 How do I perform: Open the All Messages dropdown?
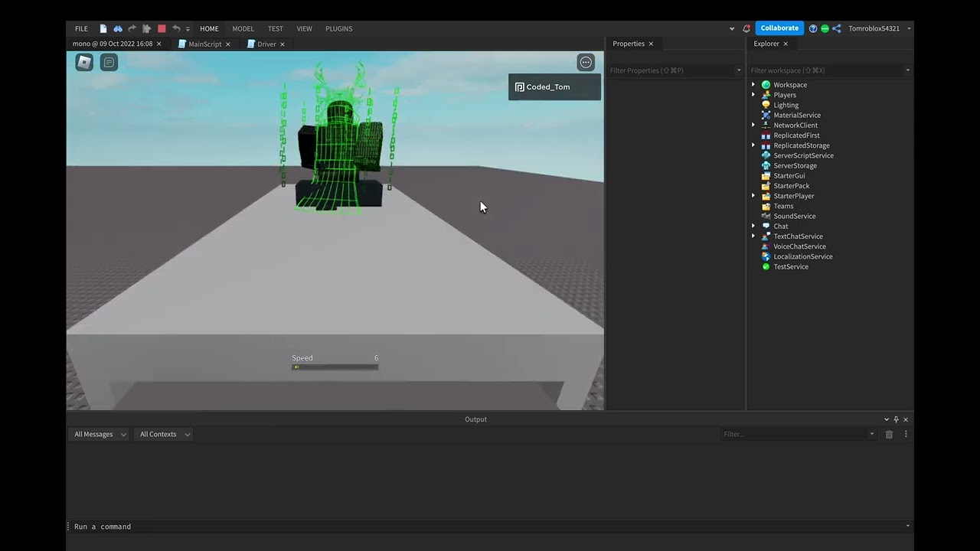99,434
